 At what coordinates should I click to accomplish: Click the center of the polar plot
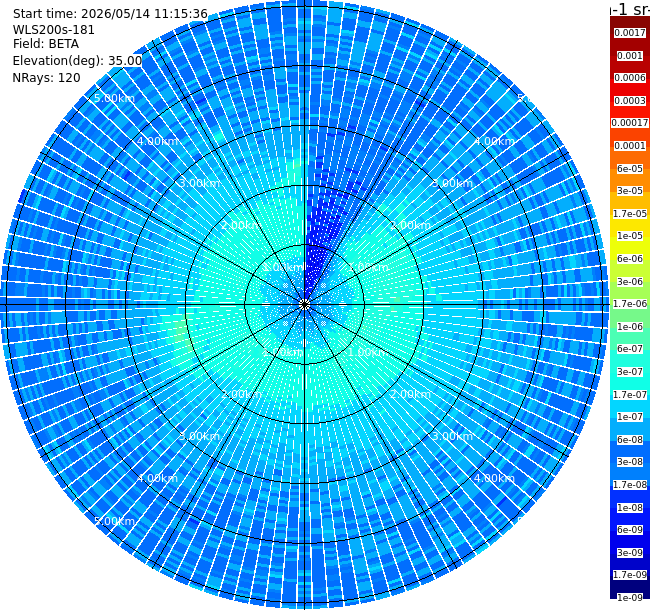pos(304,305)
